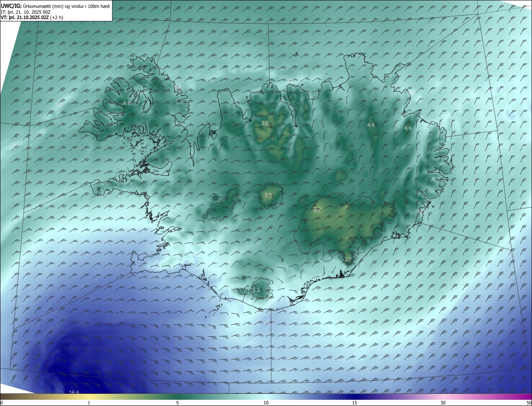
Task: Click the 15 tick on the colour scale
Action: [355, 403]
